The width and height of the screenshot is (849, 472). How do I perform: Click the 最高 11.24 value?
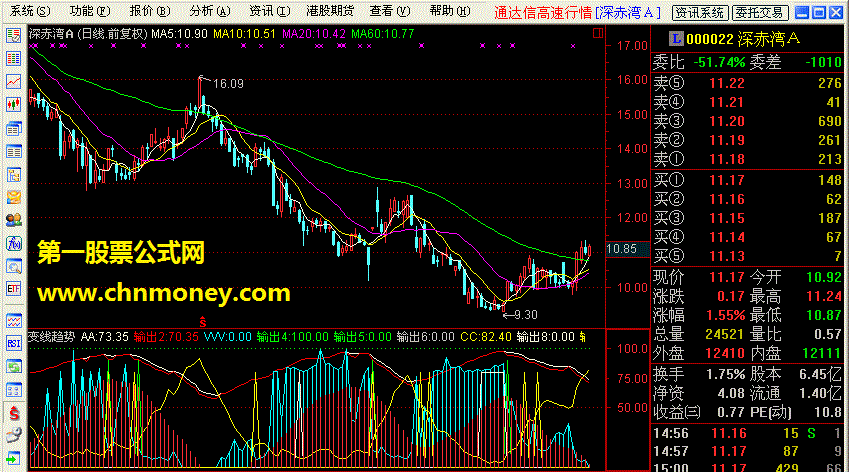coord(824,296)
